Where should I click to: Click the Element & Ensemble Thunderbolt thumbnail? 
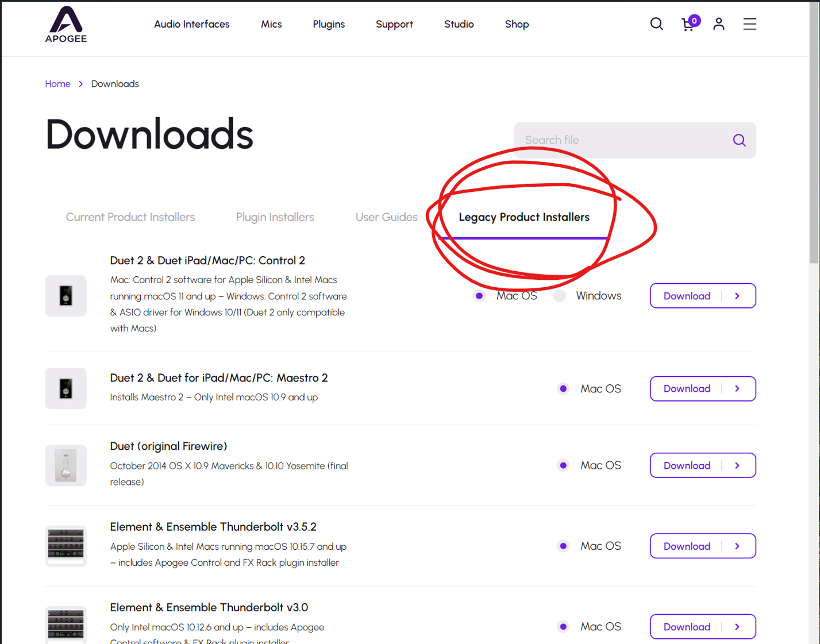[66, 546]
